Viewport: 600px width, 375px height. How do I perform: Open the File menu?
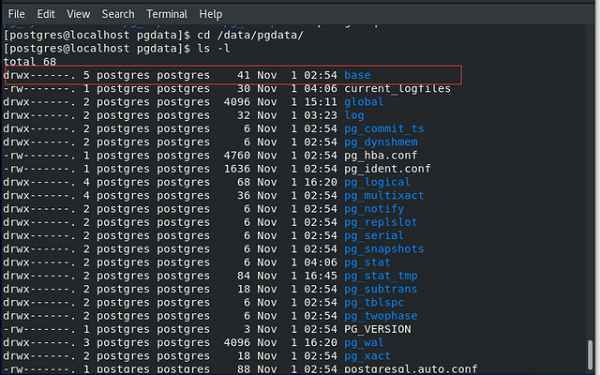pyautogui.click(x=16, y=14)
